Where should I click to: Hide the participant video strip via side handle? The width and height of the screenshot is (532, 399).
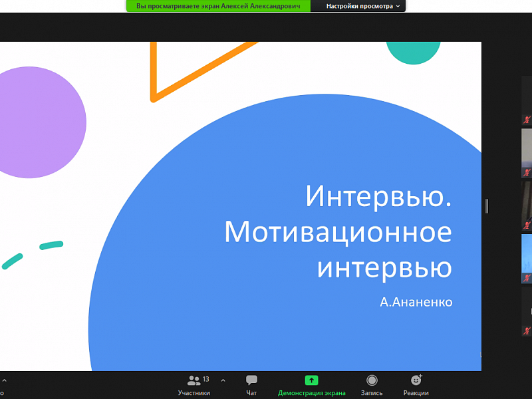click(x=487, y=205)
